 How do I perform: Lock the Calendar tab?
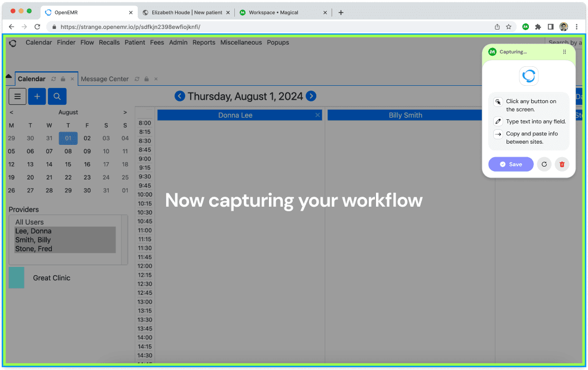(x=63, y=79)
